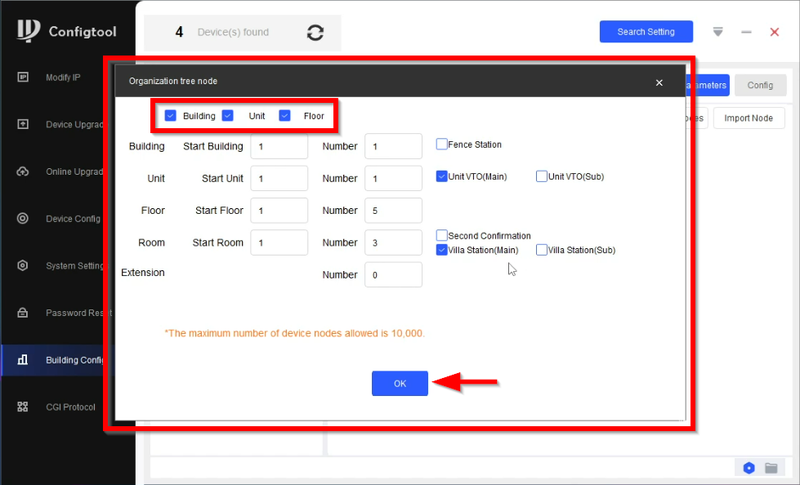Click the System Settings gear icon
The image size is (800, 485).
pyautogui.click(x=22, y=265)
